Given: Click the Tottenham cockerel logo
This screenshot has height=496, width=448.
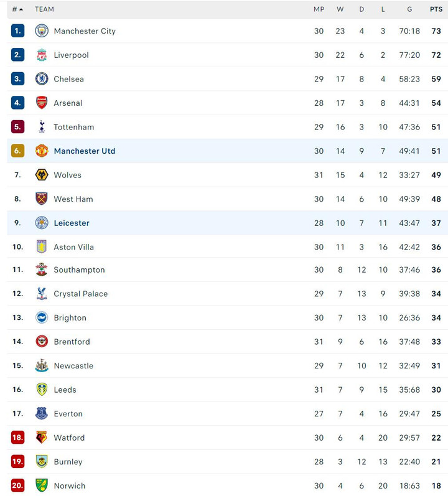Looking at the screenshot, I should [x=42, y=127].
